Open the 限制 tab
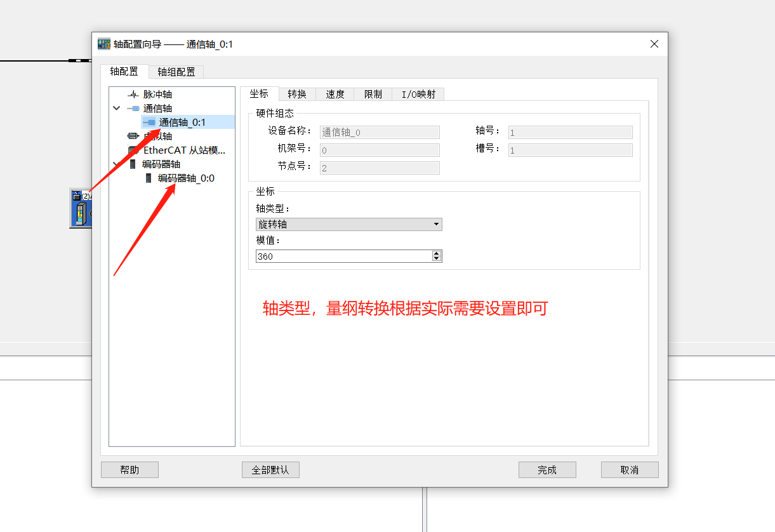The height and width of the screenshot is (532, 775). coord(373,94)
